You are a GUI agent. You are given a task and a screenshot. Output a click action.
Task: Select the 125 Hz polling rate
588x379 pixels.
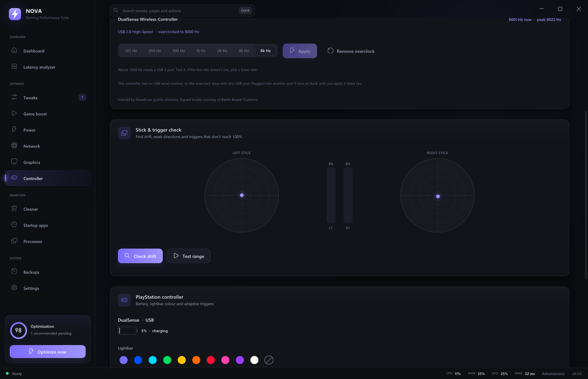pos(131,51)
